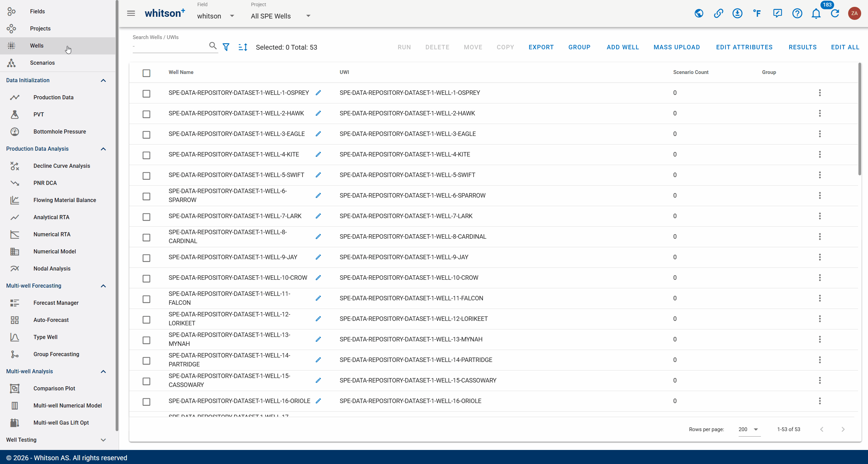Click the sidebar vertical scrollbar
Image resolution: width=868 pixels, height=464 pixels.
[117, 216]
